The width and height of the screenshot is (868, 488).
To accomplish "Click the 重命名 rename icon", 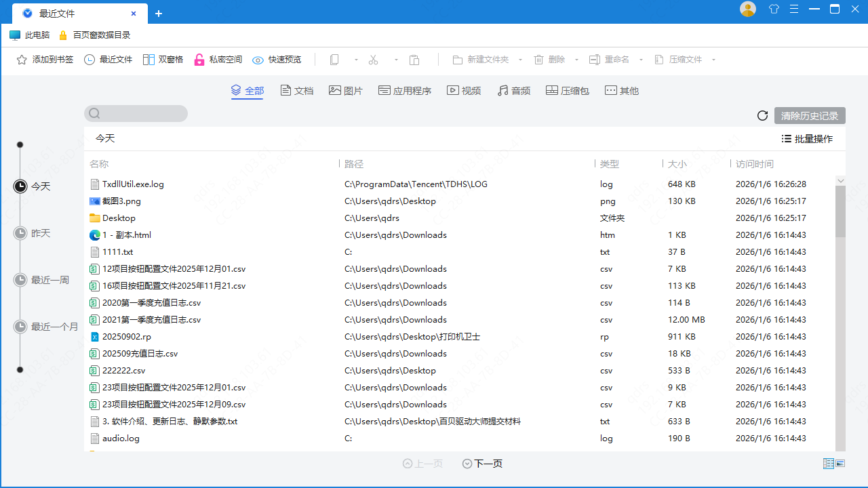I will (595, 60).
